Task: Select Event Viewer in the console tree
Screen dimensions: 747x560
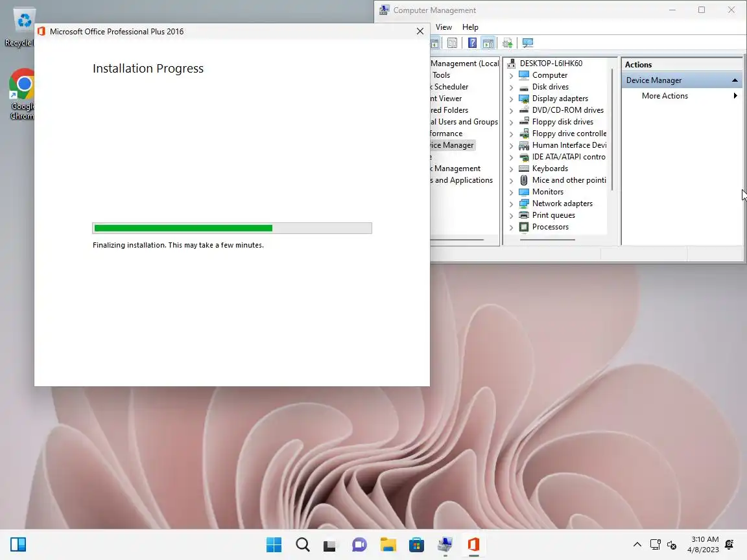Action: [446, 99]
